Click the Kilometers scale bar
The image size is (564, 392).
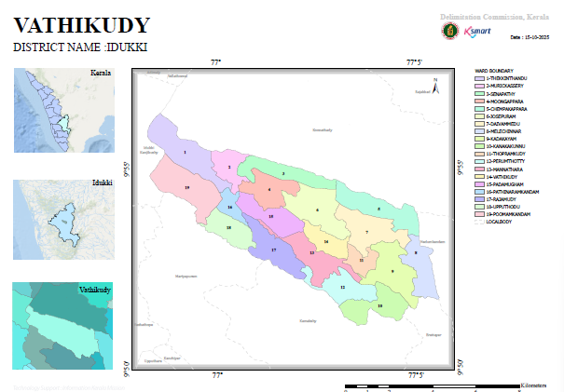[433, 386]
